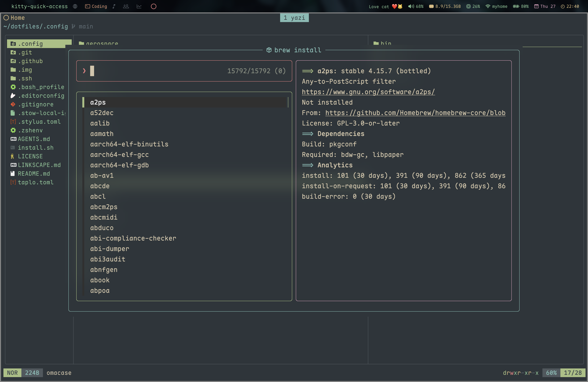The height and width of the screenshot is (382, 588).
Task: Select abduco in the package list
Action: (x=102, y=228)
